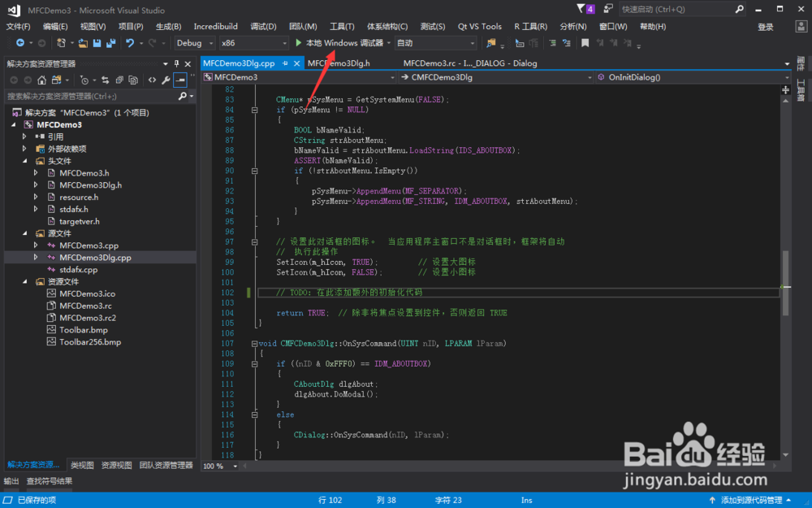The image size is (812, 508).
Task: Click the Solution Explorer Home icon
Action: [42, 80]
